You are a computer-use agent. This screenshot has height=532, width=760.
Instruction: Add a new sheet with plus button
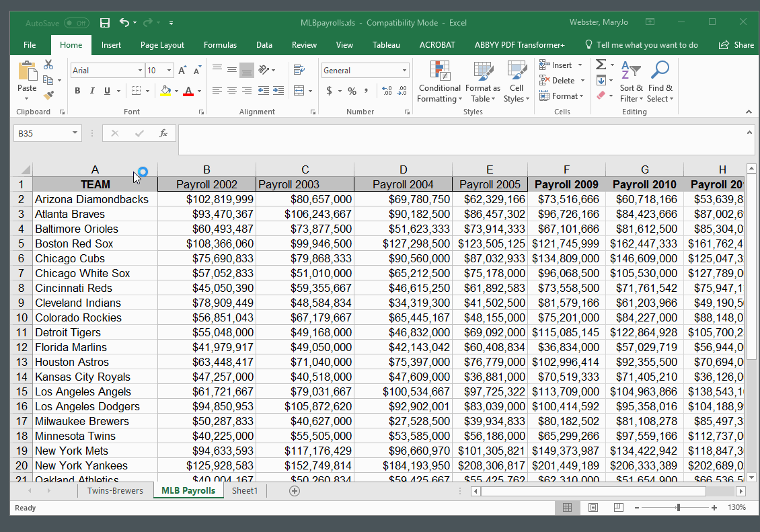click(294, 491)
